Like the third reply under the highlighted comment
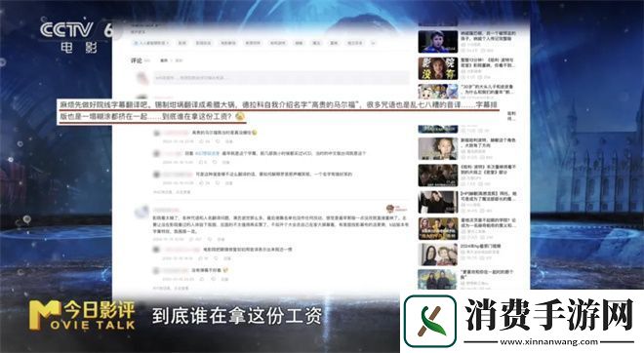 (202, 183)
